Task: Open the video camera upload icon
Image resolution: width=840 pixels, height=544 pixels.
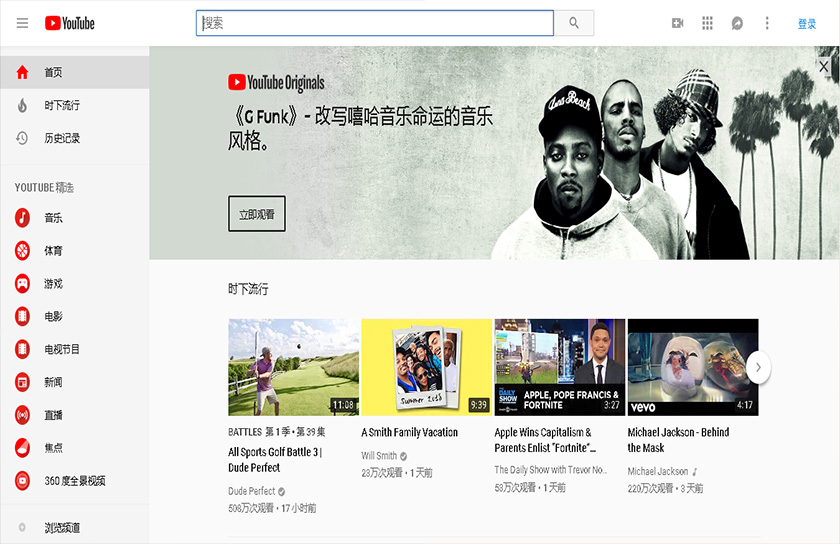Action: [677, 23]
